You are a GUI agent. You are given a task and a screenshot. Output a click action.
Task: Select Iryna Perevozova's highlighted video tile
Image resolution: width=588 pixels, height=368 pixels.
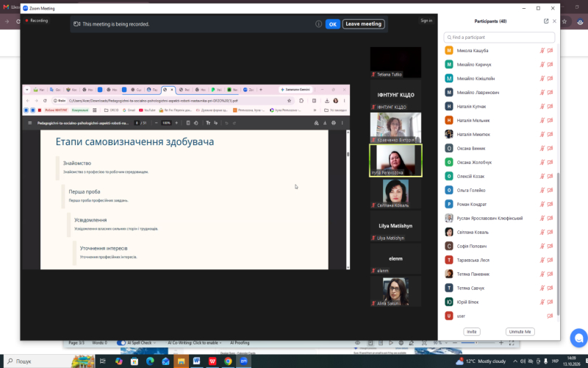click(395, 160)
